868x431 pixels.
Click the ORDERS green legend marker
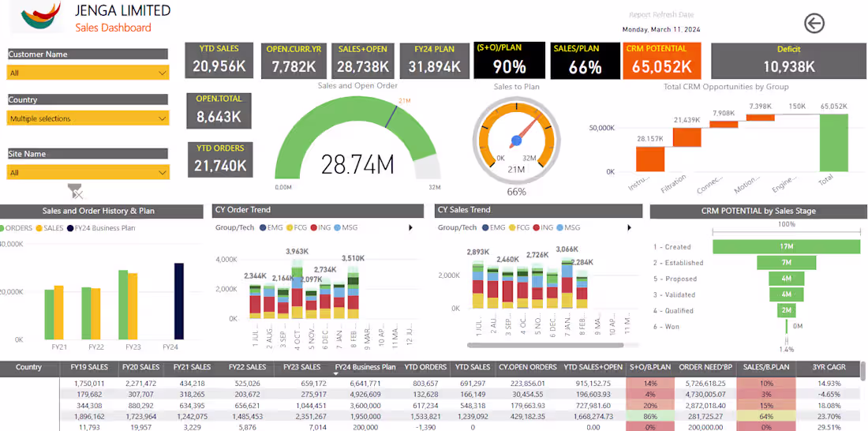(2, 227)
